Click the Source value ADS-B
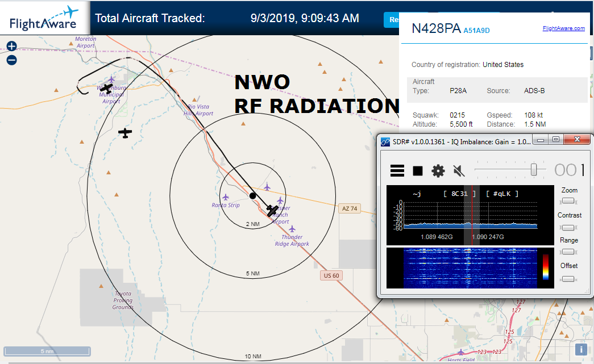The image size is (594, 364). (534, 91)
